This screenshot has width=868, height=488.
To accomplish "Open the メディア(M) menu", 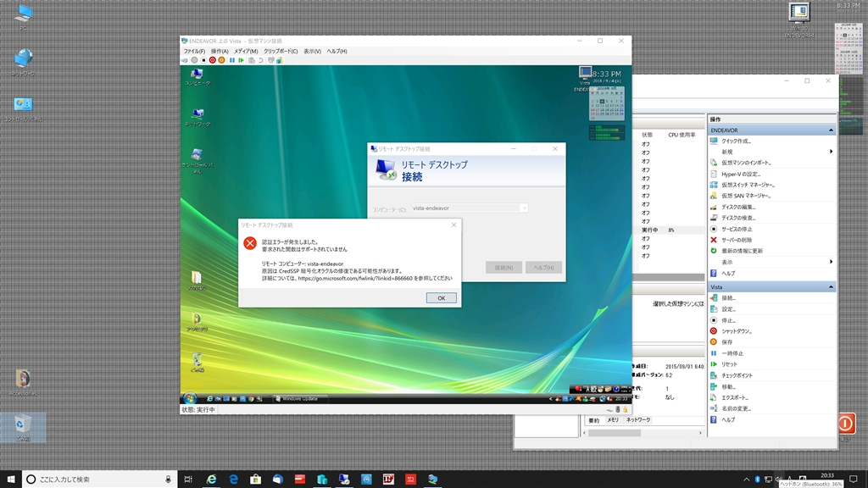I will pyautogui.click(x=246, y=51).
